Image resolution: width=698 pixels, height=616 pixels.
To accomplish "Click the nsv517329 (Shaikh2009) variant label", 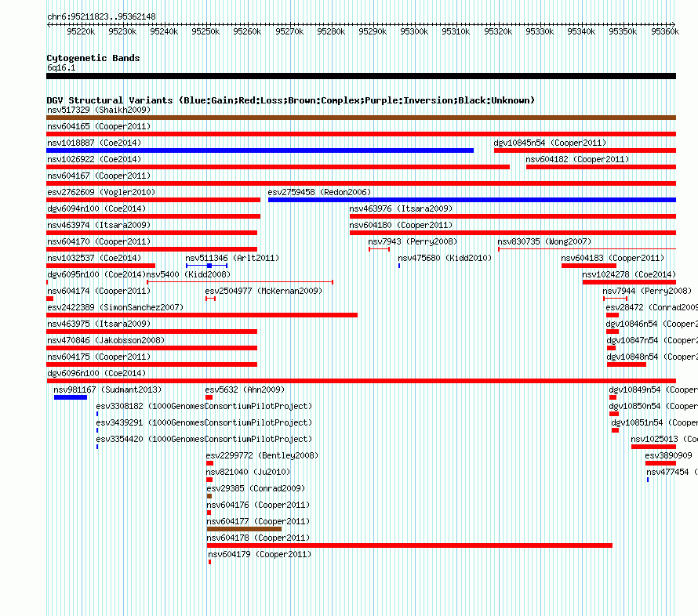I will click(x=99, y=110).
